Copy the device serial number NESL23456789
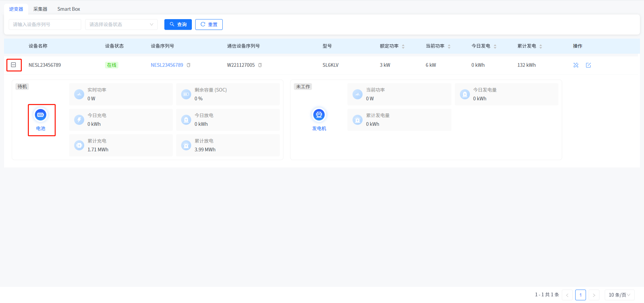The image size is (644, 303). [189, 65]
